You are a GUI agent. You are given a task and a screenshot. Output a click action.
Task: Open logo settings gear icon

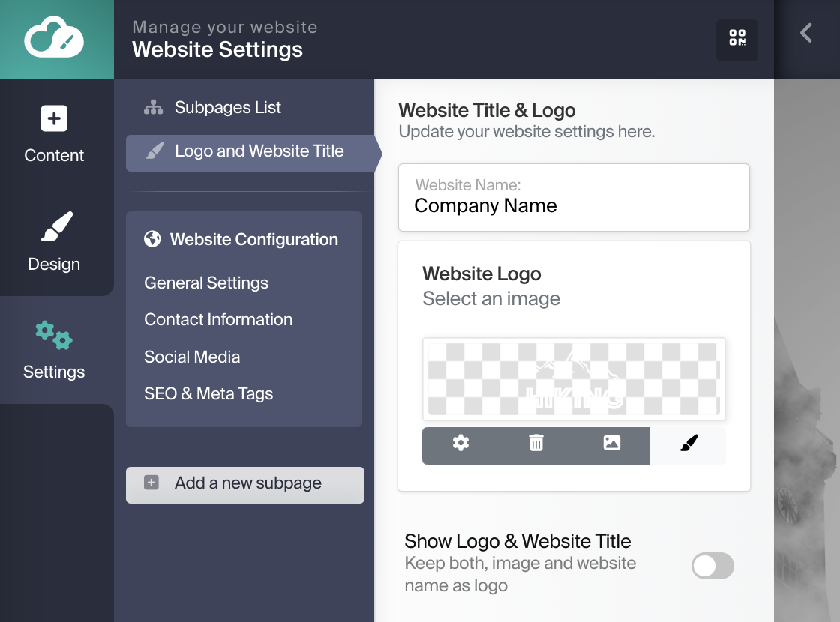click(460, 444)
